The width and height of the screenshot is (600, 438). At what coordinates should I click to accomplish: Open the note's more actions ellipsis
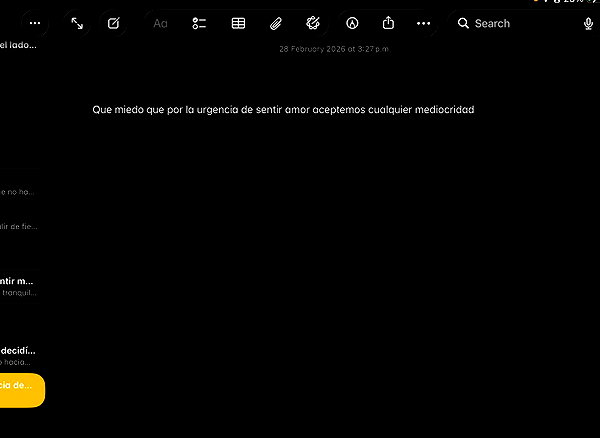pyautogui.click(x=424, y=23)
